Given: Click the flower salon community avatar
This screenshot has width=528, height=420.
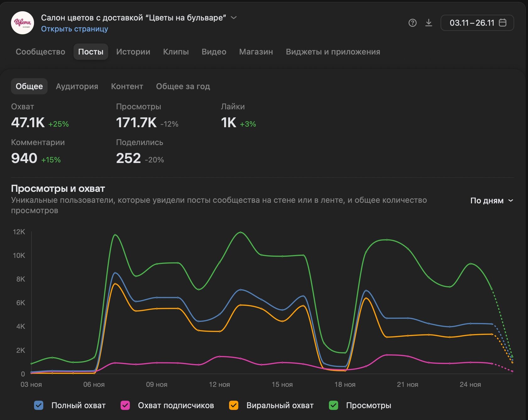Looking at the screenshot, I should point(22,23).
